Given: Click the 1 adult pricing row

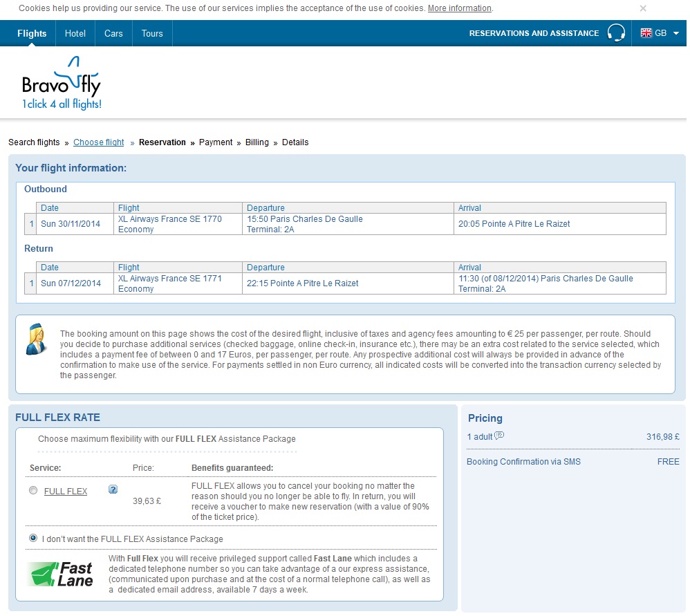Looking at the screenshot, I should pos(573,436).
